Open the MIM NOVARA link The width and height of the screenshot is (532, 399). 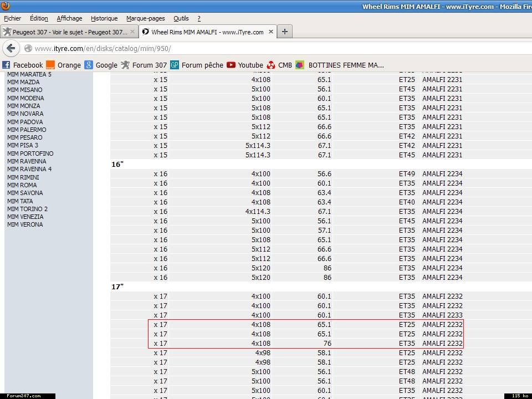click(x=25, y=114)
